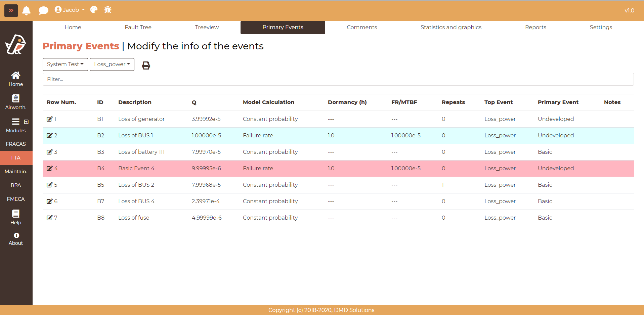Click the bug report icon
The height and width of the screenshot is (315, 644).
click(x=108, y=10)
